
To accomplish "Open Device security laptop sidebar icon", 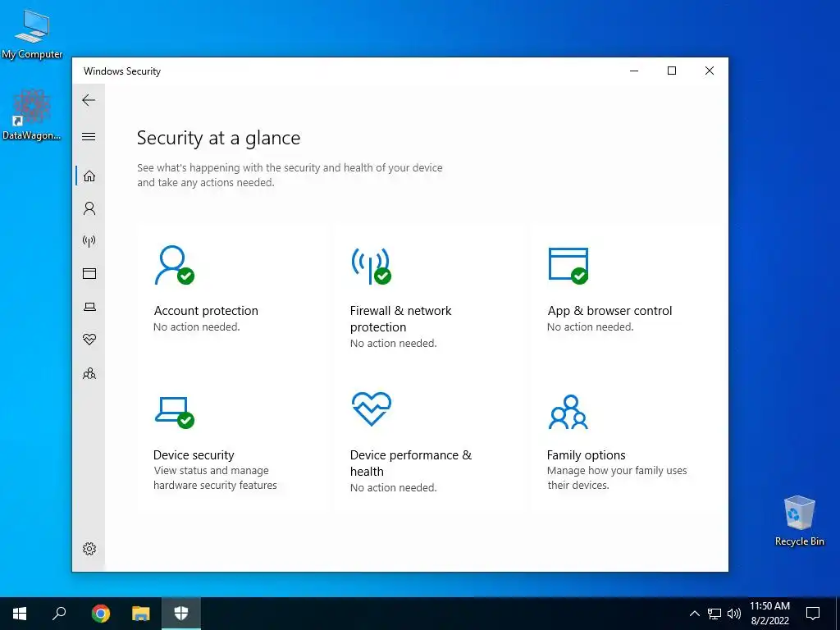I will pos(89,307).
